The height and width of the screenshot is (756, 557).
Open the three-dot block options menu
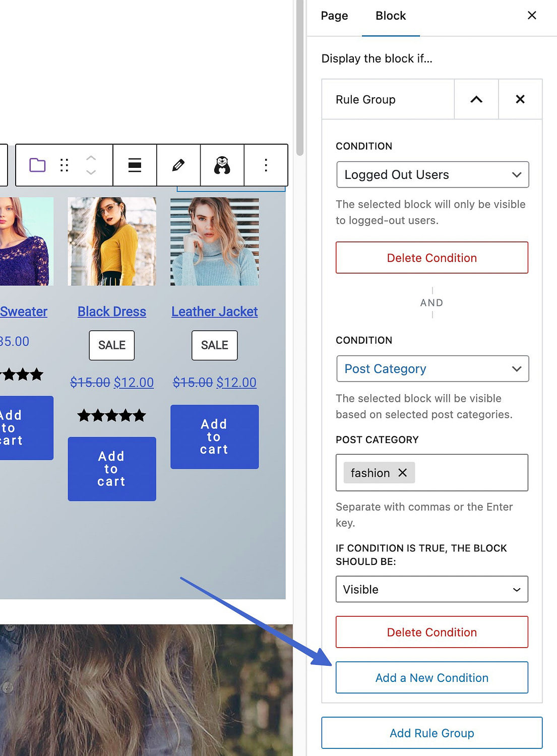click(266, 165)
